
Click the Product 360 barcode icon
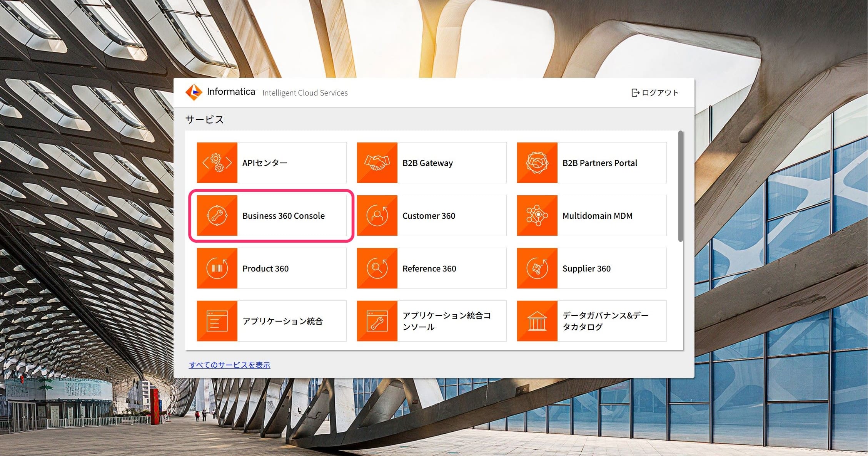point(217,268)
